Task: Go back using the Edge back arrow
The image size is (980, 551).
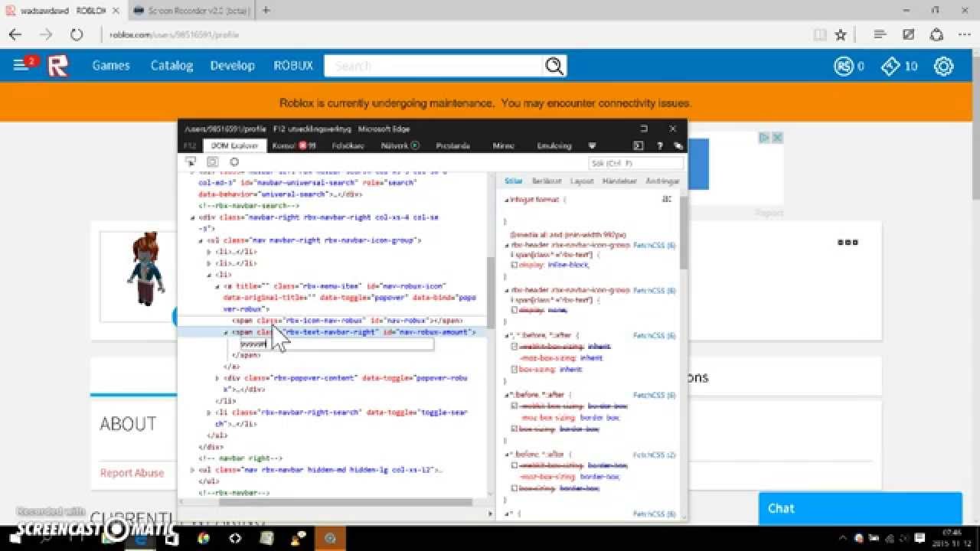Action: pos(15,34)
